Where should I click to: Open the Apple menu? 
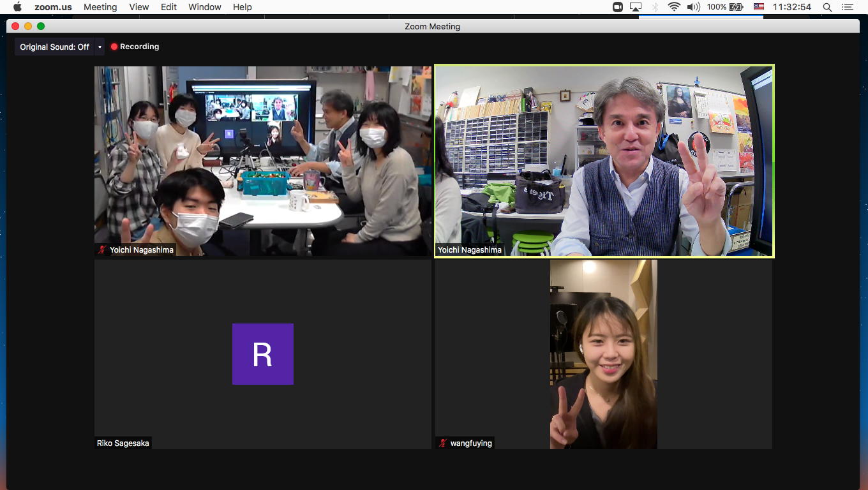[x=17, y=7]
